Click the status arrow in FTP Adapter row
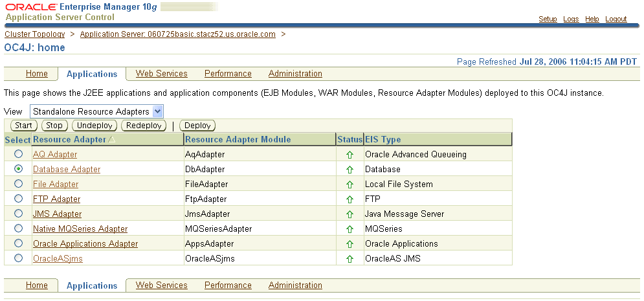Screen dimensions: 644x301 pos(350,199)
